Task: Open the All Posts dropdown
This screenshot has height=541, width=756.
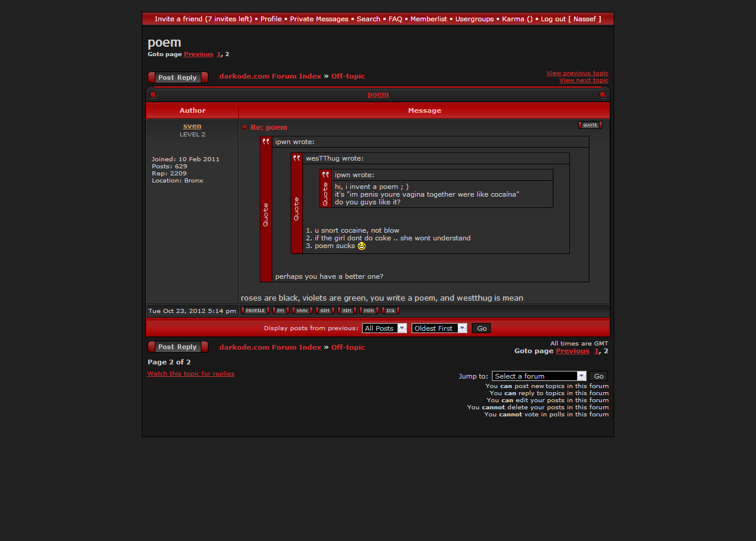Action: (x=384, y=328)
